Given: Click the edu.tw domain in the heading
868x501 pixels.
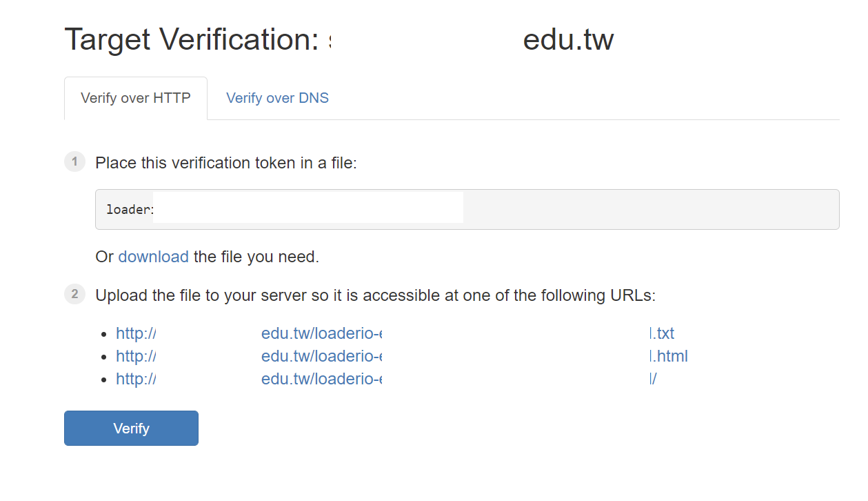Looking at the screenshot, I should [x=568, y=39].
